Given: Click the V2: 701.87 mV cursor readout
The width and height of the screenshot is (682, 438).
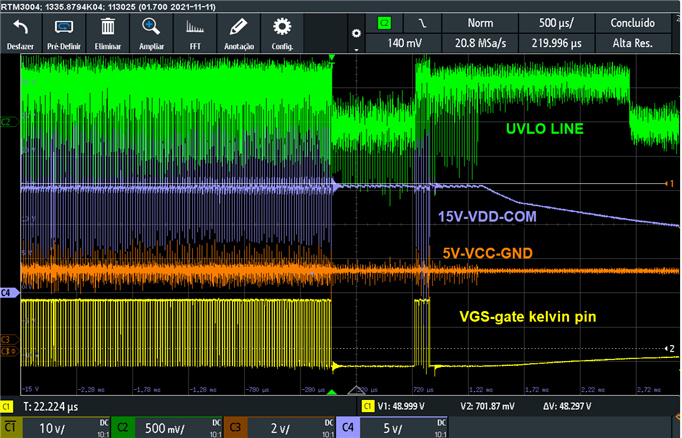Looking at the screenshot, I should point(487,406).
